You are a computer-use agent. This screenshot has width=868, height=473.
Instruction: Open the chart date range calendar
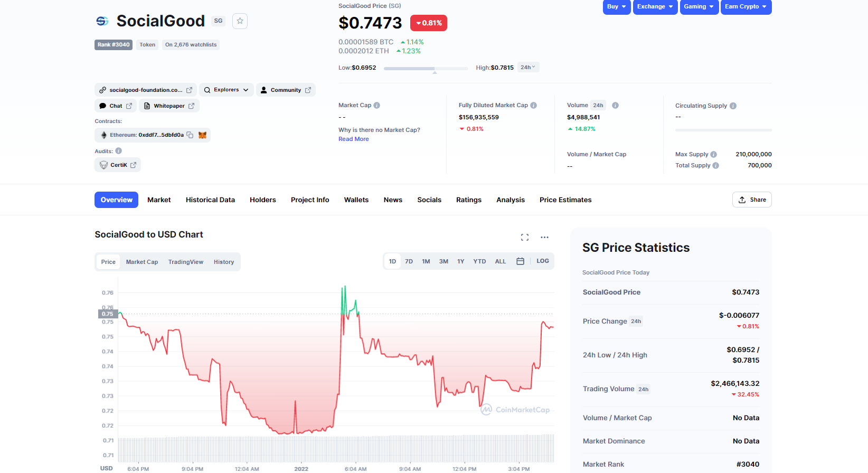520,261
